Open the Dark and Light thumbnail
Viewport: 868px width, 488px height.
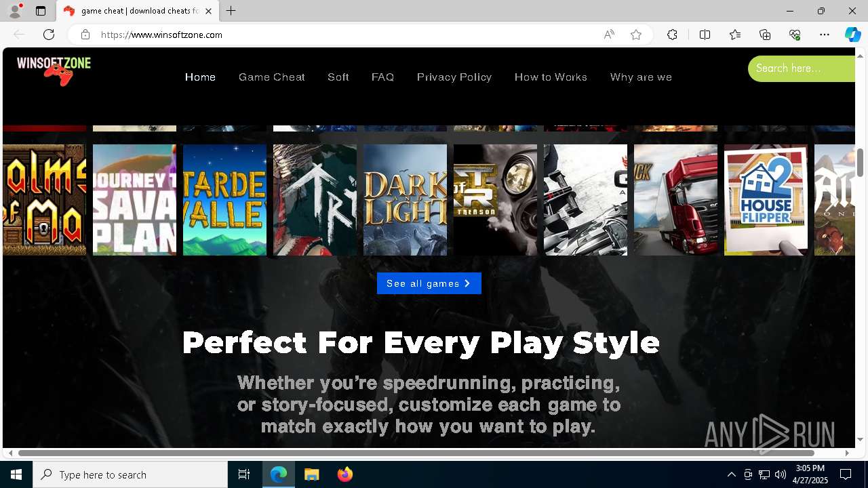[405, 200]
